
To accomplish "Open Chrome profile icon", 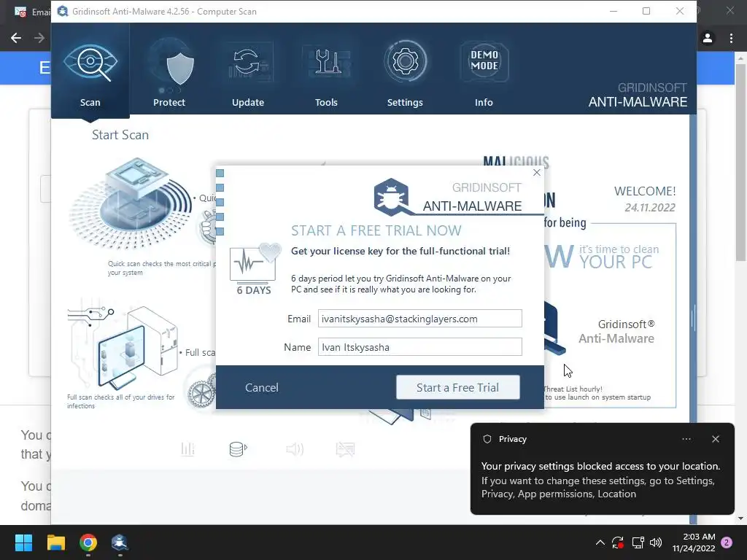I will tap(708, 38).
